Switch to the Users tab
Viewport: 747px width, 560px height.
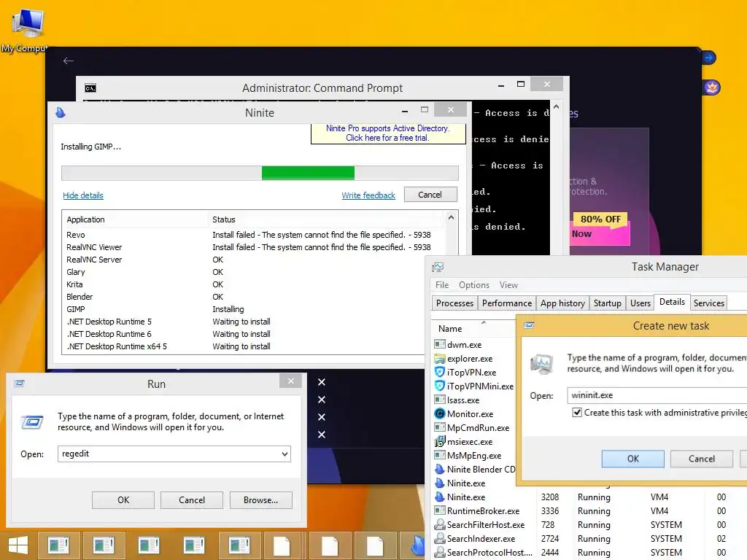[x=640, y=303]
